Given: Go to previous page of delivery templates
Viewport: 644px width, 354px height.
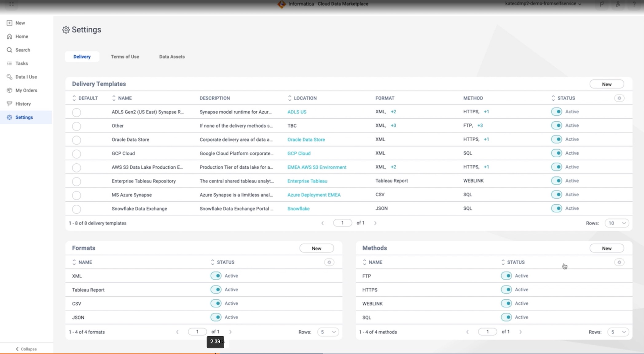Looking at the screenshot, I should coord(323,223).
